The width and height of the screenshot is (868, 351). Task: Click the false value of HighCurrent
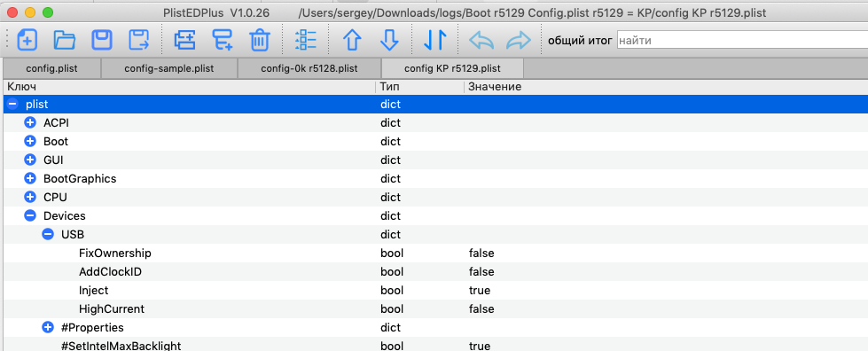click(481, 309)
